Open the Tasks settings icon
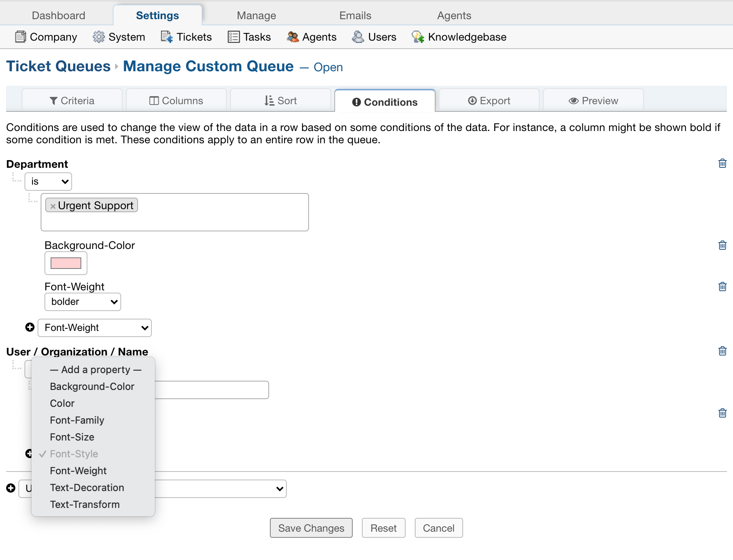733x560 pixels. (x=233, y=37)
